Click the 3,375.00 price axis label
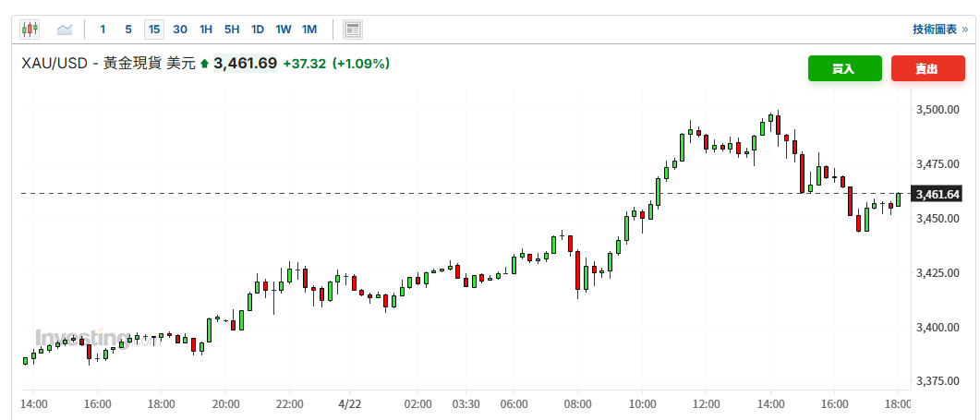 point(938,381)
